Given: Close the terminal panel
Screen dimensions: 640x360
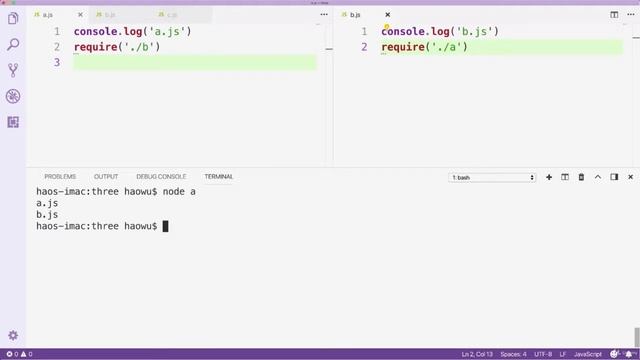Looking at the screenshot, I should (630, 177).
